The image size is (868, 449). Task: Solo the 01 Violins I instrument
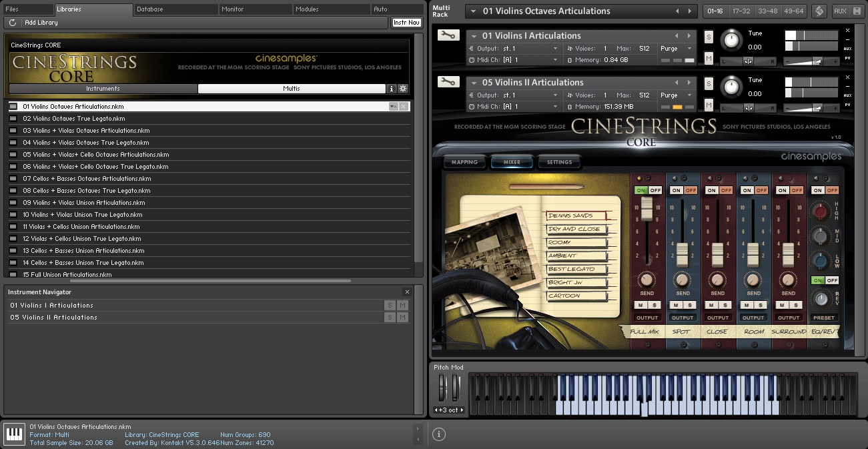pyautogui.click(x=709, y=37)
